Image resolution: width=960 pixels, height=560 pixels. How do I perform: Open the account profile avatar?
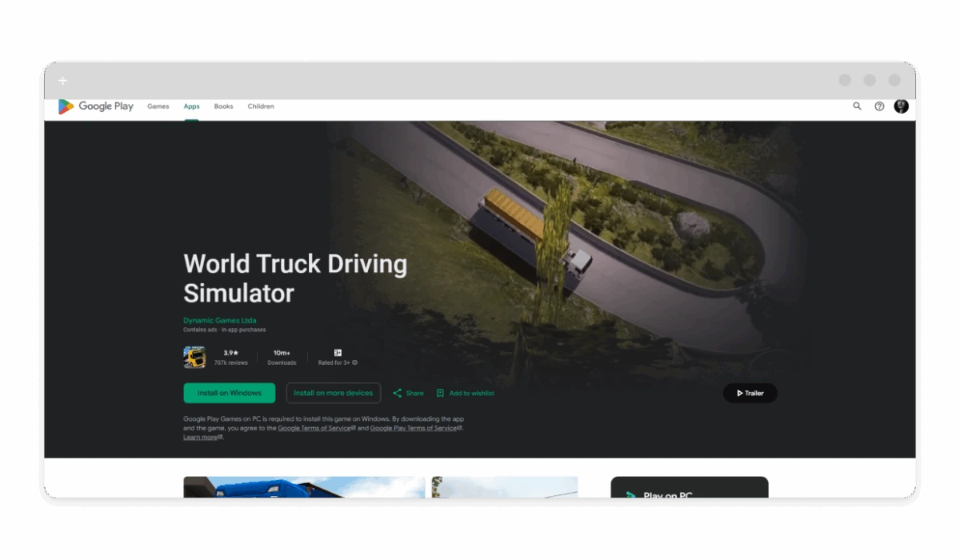pyautogui.click(x=901, y=106)
